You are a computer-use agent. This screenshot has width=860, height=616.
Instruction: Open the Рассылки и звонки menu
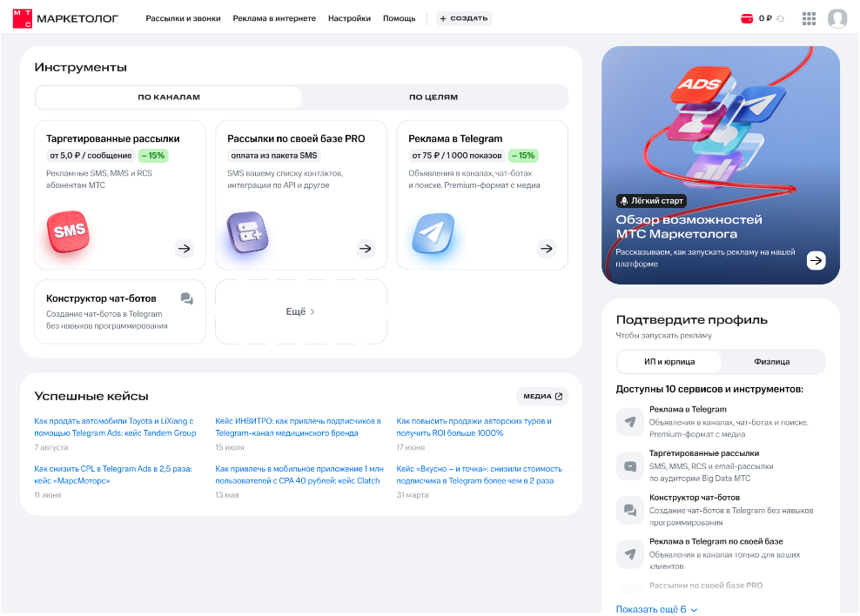point(183,18)
